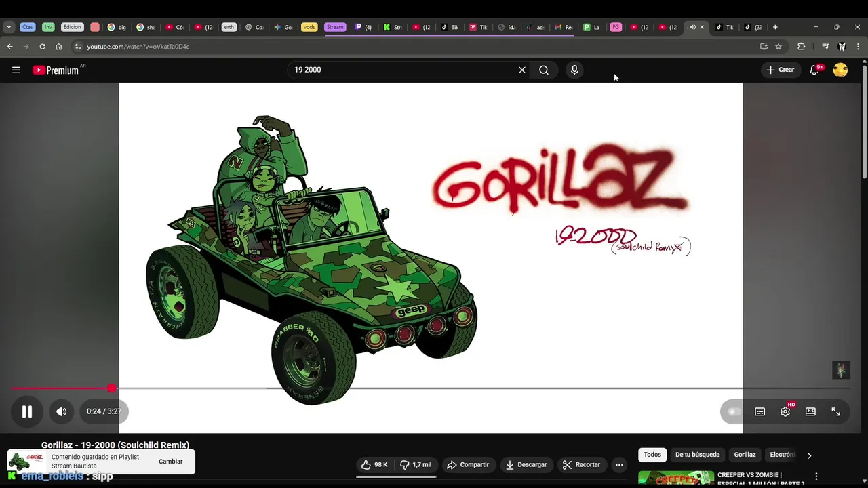This screenshot has height=488, width=868.
Task: Seek the red progress bar scrubber
Action: tap(111, 388)
